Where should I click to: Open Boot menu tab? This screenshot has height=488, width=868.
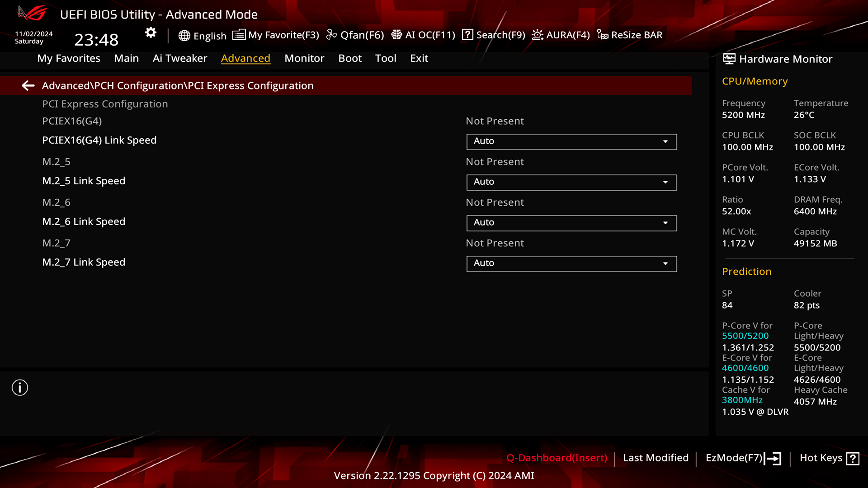pyautogui.click(x=350, y=58)
